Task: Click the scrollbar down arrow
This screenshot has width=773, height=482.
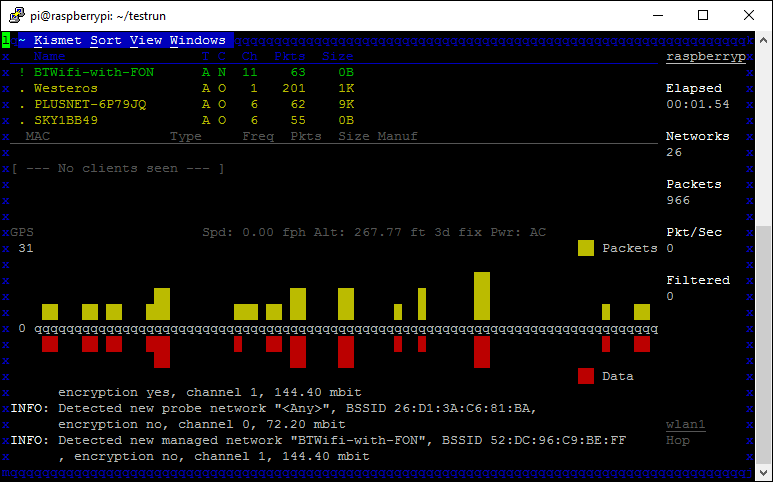Action: tap(763, 472)
